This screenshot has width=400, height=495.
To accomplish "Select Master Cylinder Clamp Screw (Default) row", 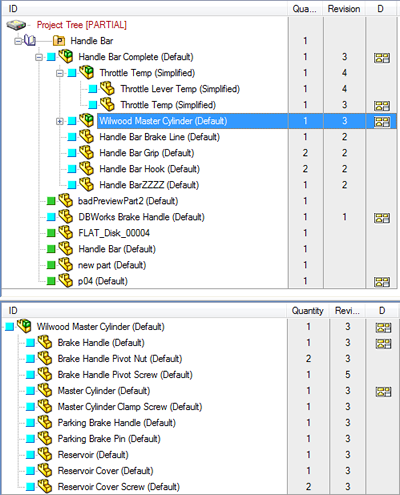I will 130,406.
